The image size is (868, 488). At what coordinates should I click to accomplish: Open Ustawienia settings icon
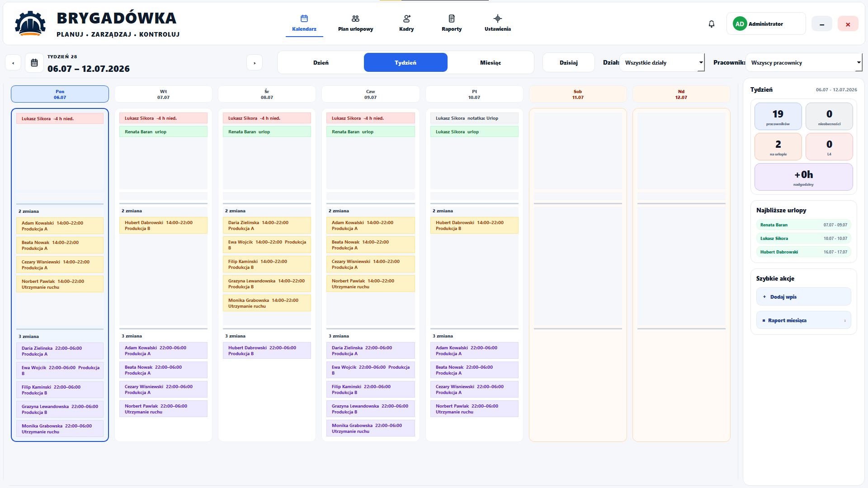click(x=498, y=19)
